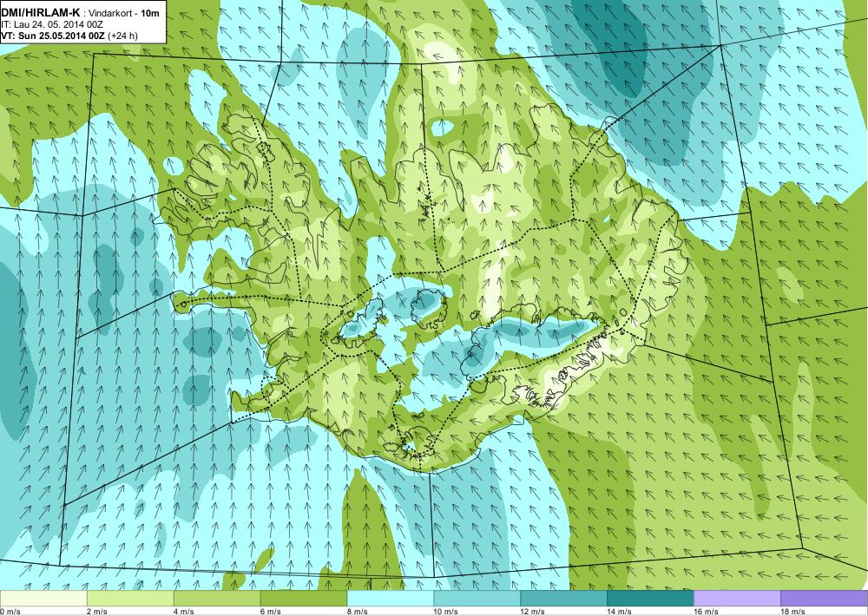
Task: Click the 14–16 m/s dark teal swatch
Action: pos(650,599)
